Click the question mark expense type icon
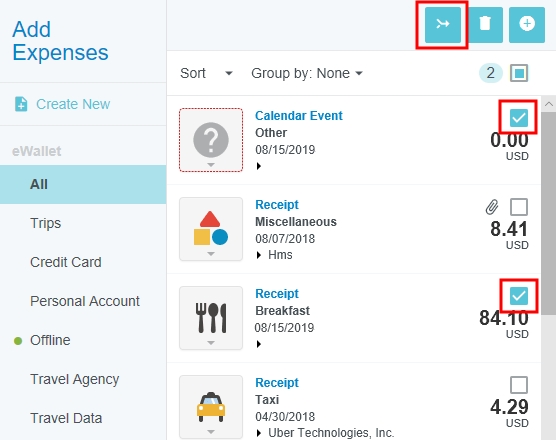Screen dimensions: 556x440 point(211,140)
